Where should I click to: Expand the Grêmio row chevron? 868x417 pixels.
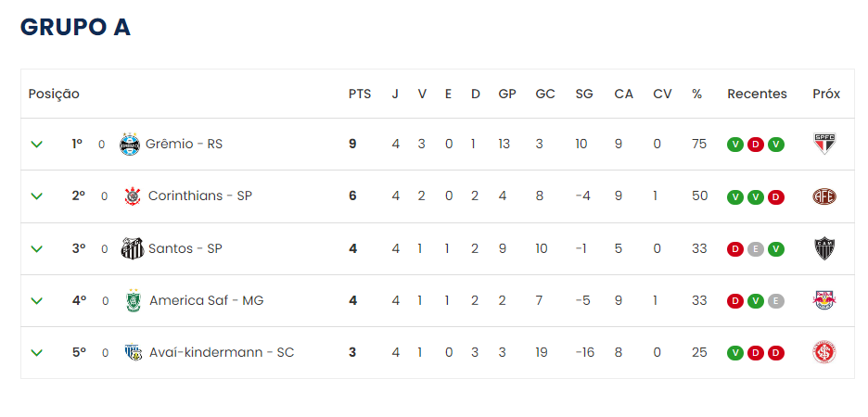(x=36, y=145)
